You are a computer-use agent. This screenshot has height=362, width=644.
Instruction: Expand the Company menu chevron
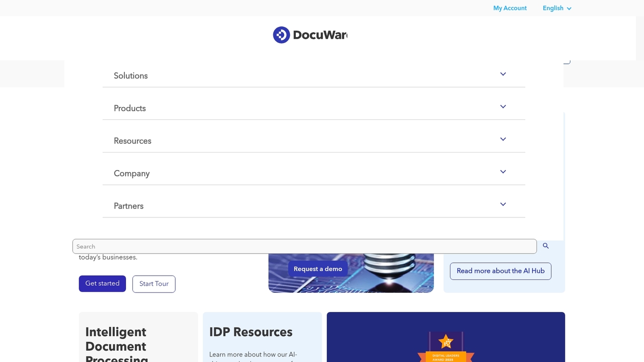click(x=503, y=172)
